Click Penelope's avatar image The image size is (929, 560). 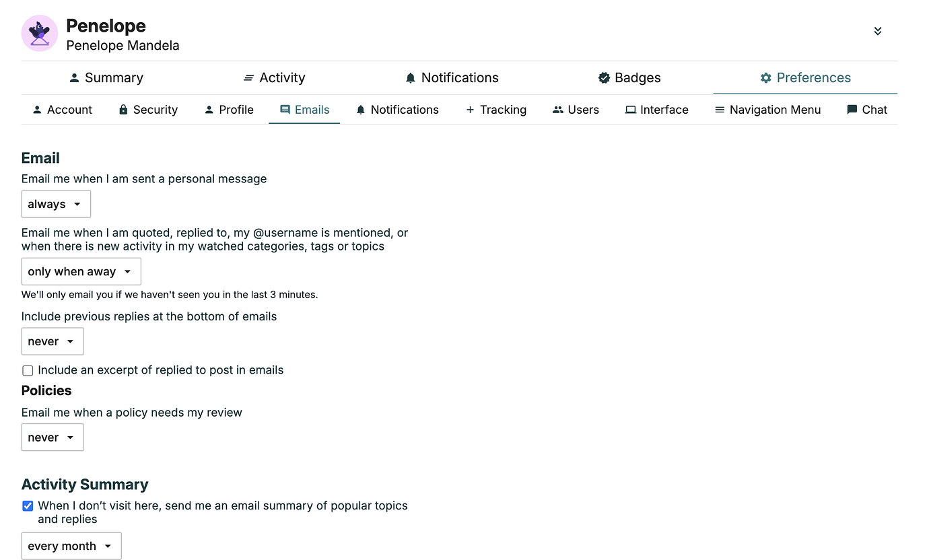(x=40, y=33)
